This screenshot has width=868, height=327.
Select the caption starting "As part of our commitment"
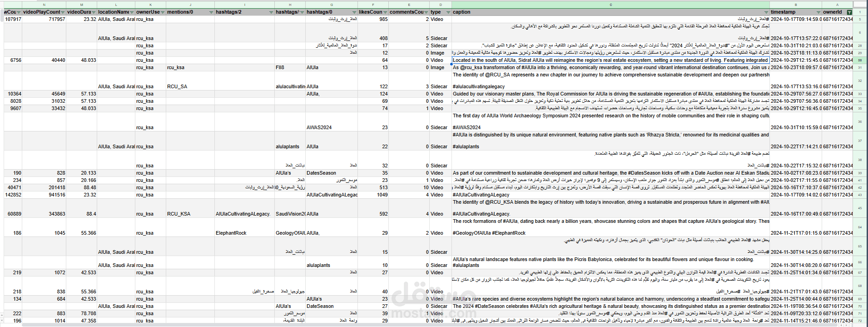[610, 173]
